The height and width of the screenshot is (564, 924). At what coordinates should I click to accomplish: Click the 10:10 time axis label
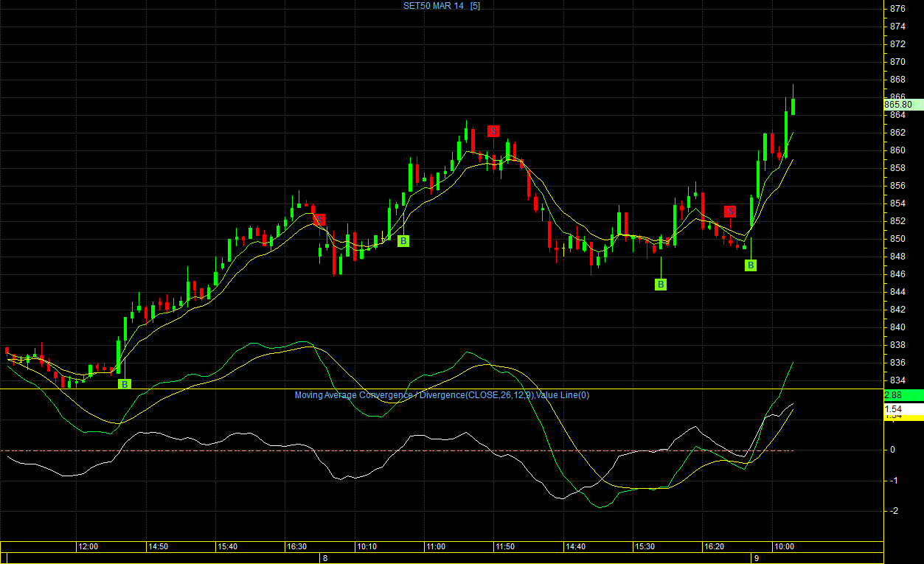[367, 547]
